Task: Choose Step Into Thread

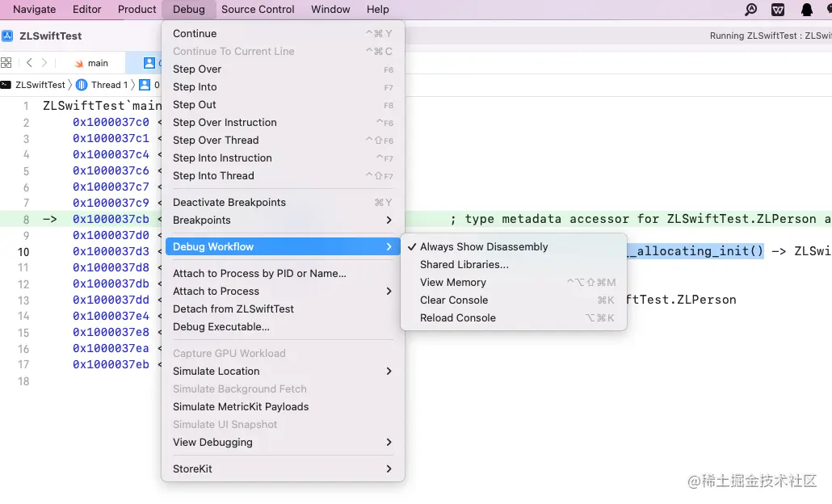Action: pos(283,175)
